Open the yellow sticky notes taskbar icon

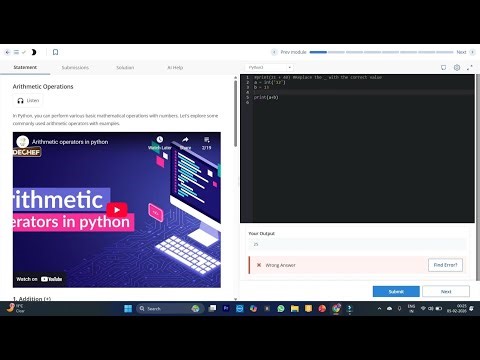coord(308,309)
